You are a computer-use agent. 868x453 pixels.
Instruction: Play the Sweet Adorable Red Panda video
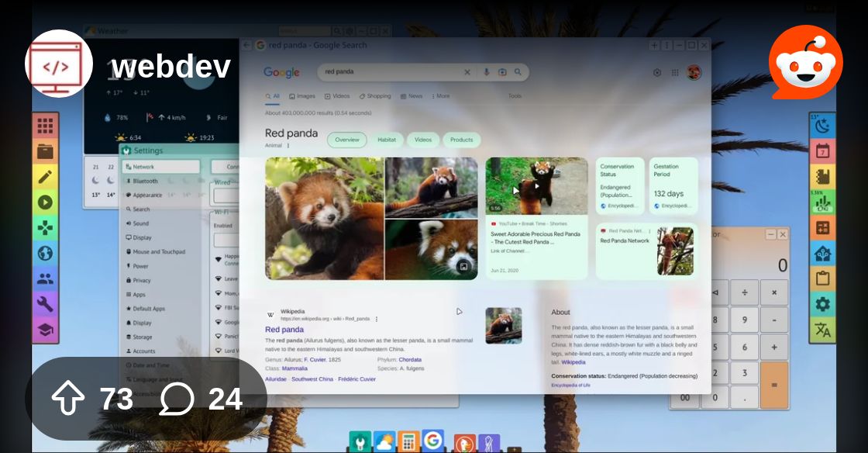tap(536, 186)
